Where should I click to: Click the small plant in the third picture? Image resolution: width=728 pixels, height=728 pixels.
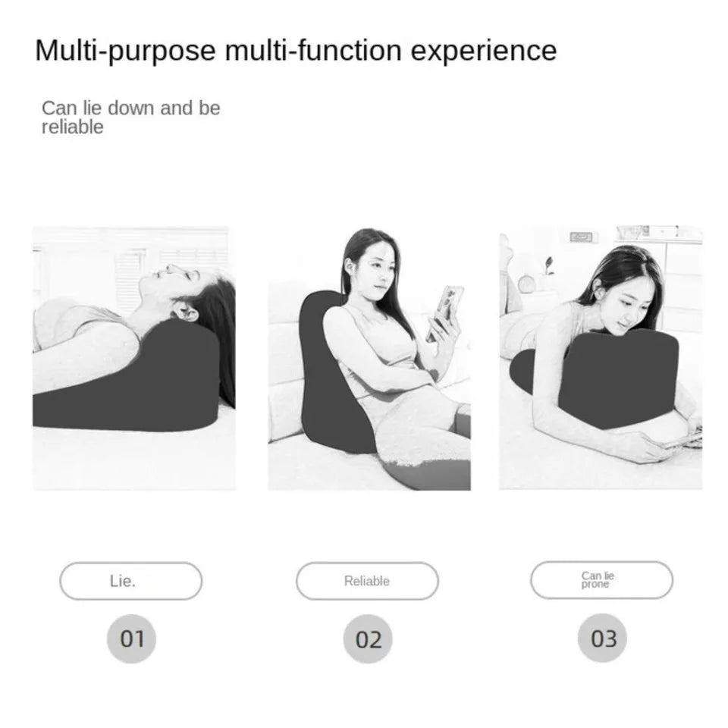tap(550, 266)
